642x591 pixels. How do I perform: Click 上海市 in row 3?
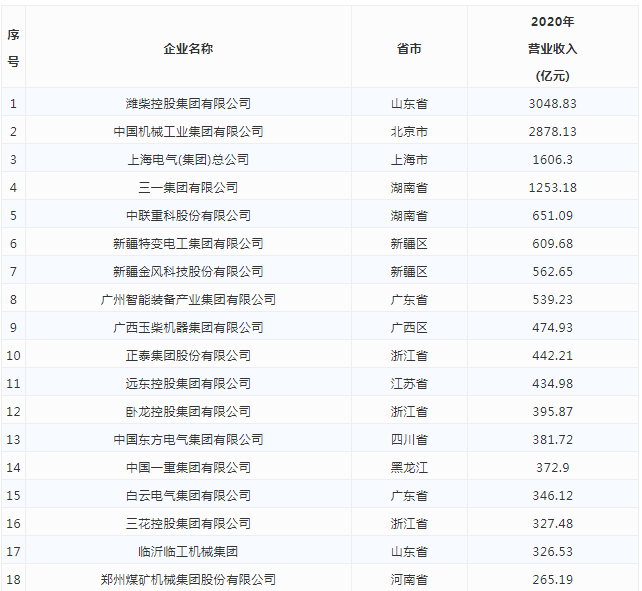pyautogui.click(x=409, y=159)
